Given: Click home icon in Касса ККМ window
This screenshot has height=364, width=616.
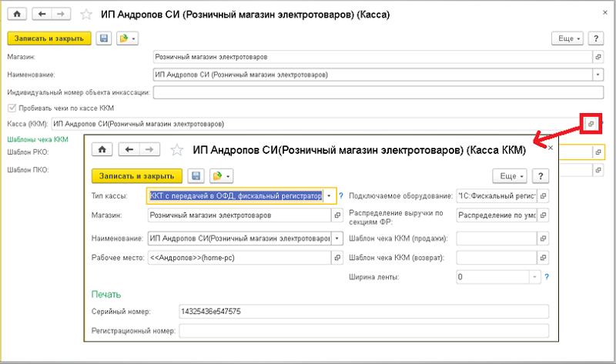Looking at the screenshot, I should (102, 149).
